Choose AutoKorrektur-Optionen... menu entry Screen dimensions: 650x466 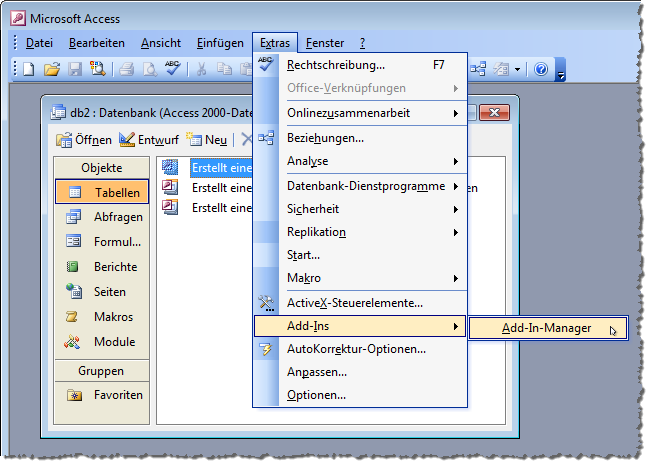pos(360,349)
